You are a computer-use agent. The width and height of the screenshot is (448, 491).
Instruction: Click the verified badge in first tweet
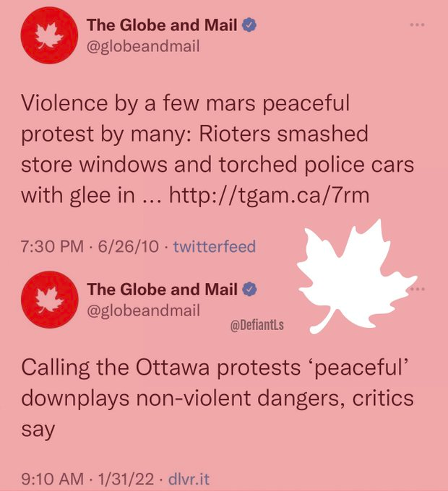pyautogui.click(x=250, y=25)
